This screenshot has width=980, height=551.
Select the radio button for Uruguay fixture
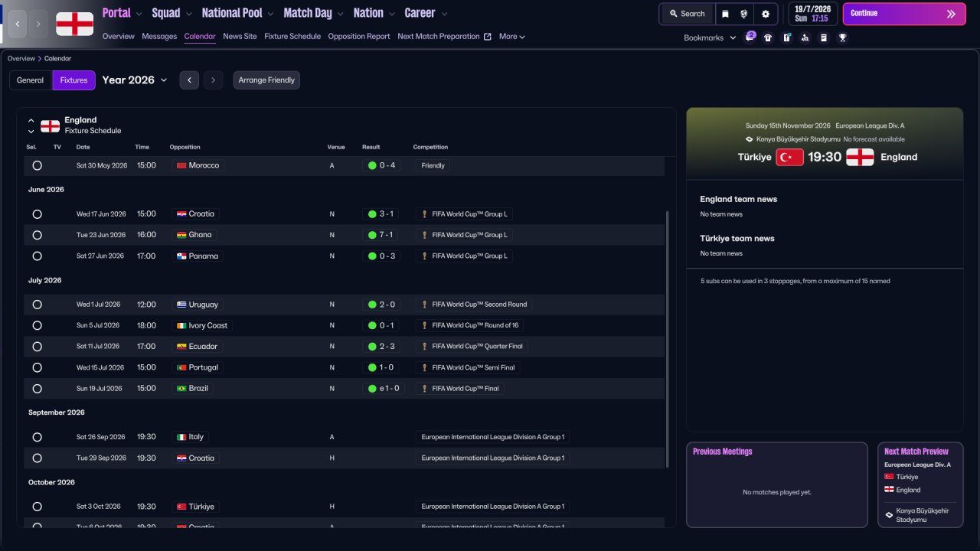click(x=37, y=305)
